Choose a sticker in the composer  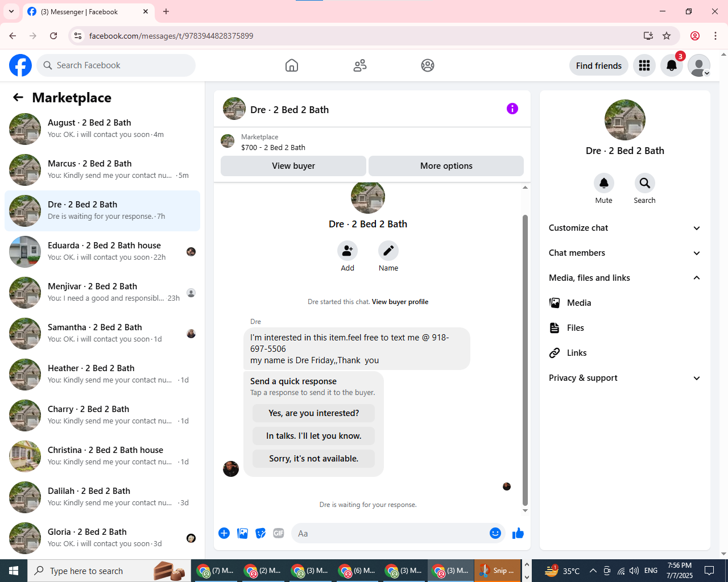(260, 533)
